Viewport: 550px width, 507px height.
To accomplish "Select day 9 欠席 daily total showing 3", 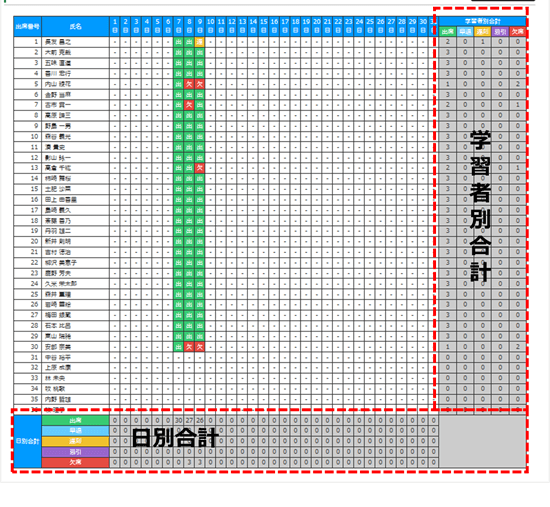I will 200,462.
